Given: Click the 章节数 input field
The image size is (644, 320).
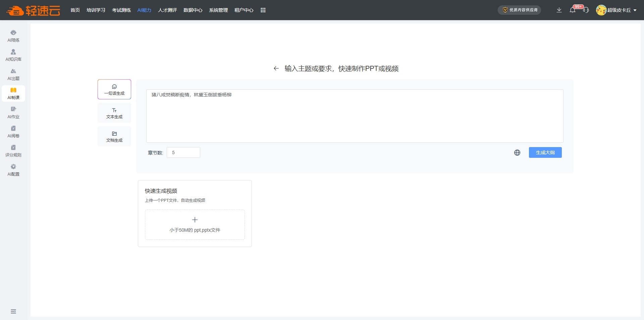Looking at the screenshot, I should point(183,153).
